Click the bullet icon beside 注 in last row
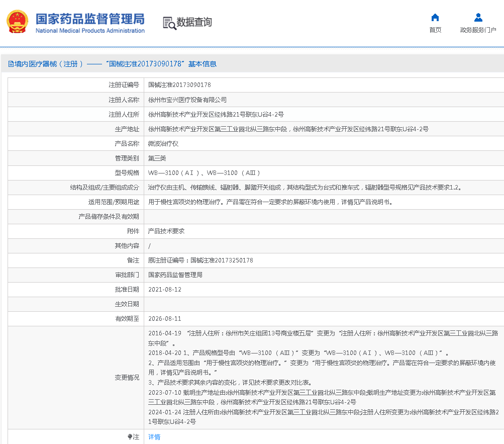This screenshot has height=444, width=504. pos(130,436)
